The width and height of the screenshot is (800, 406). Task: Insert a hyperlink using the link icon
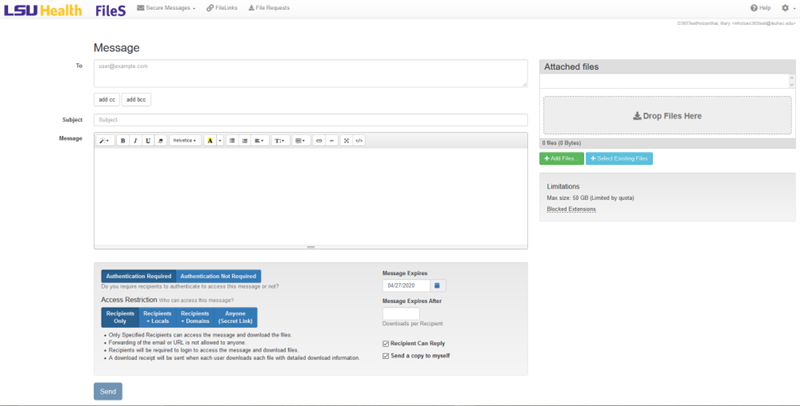coord(319,141)
